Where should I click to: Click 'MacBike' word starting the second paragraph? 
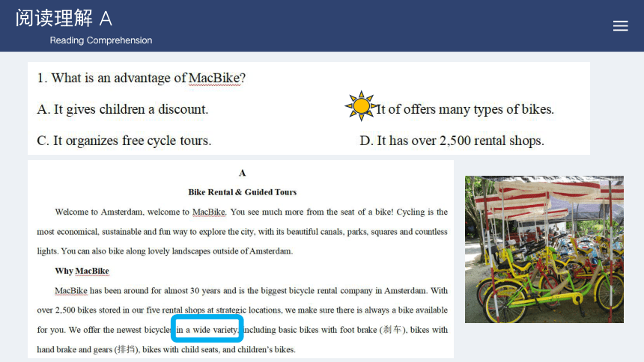(x=71, y=291)
